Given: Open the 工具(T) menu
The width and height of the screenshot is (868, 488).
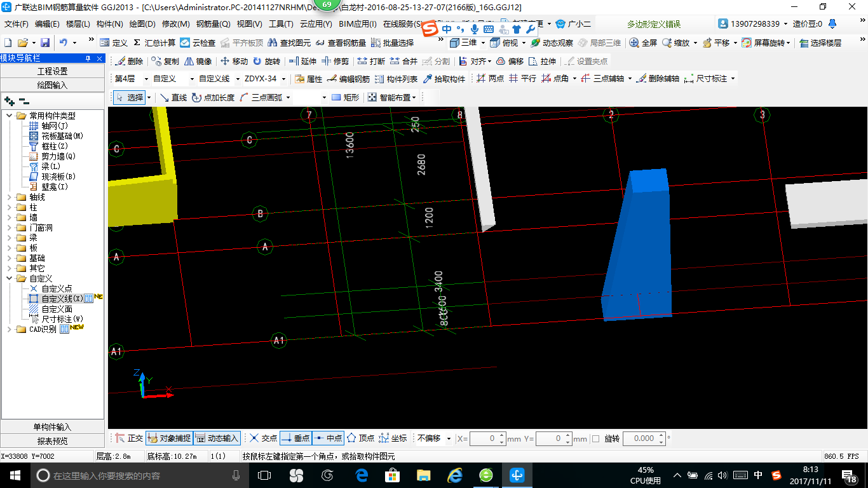Looking at the screenshot, I should coord(281,24).
